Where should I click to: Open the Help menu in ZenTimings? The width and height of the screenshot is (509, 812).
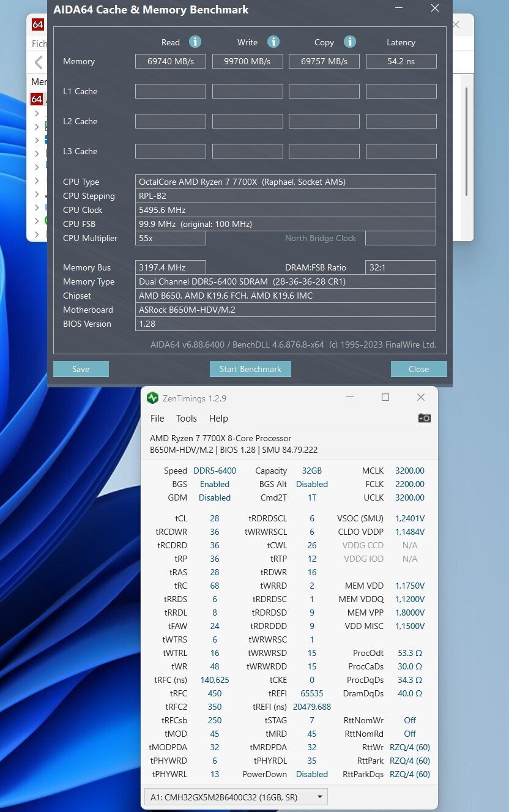tap(218, 419)
